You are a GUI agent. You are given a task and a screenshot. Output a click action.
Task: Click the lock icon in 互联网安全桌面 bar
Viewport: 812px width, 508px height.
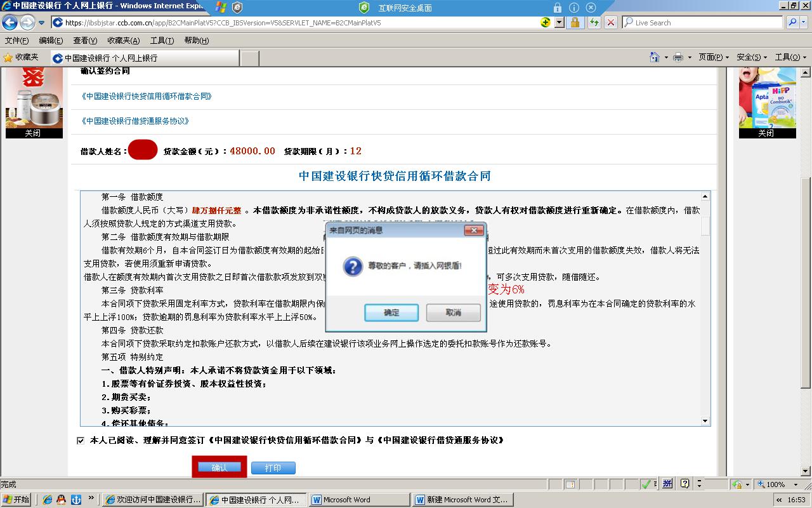[557, 8]
